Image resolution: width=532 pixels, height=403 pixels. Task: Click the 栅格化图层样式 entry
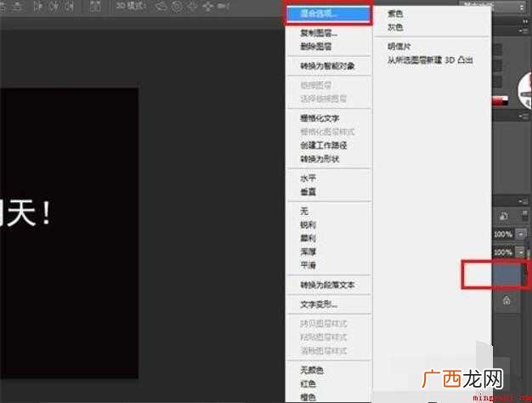[x=327, y=132]
